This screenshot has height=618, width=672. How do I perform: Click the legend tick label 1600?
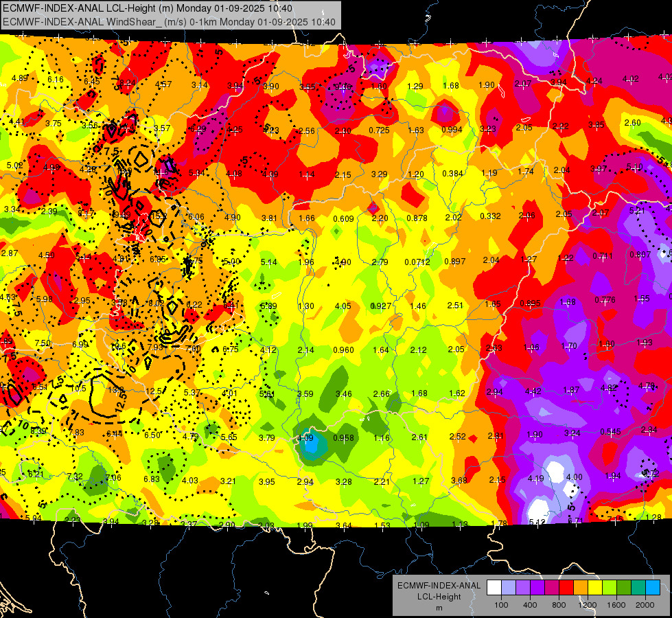click(616, 605)
